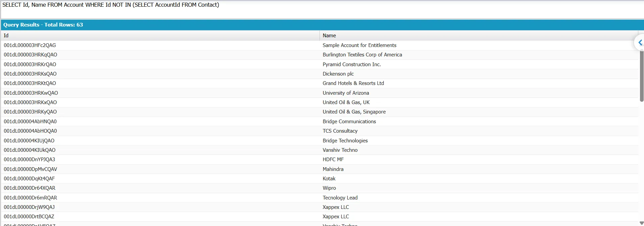Image resolution: width=644 pixels, height=226 pixels.
Task: Select Id cell 001dL000004KIUkQAO
Action: pos(30,150)
